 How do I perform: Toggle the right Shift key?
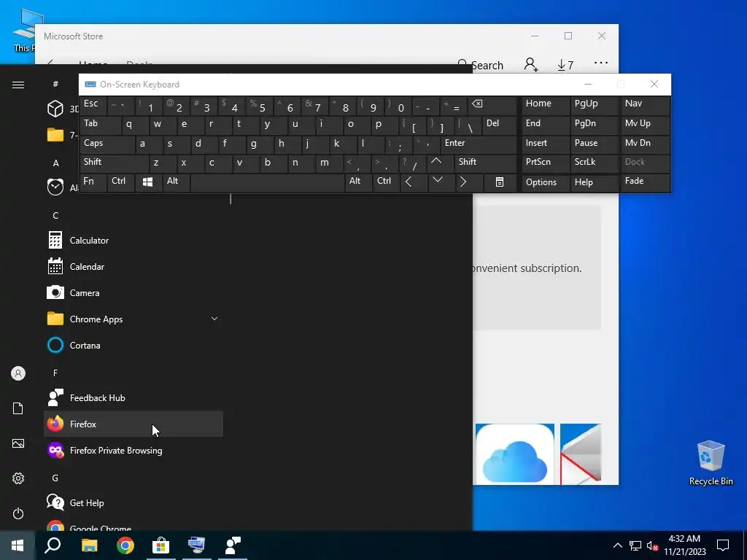(x=485, y=163)
